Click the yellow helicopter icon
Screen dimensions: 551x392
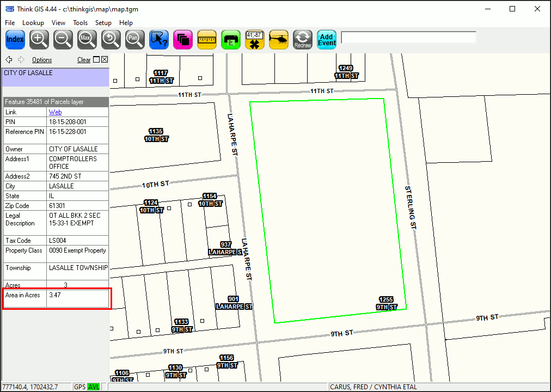click(x=279, y=39)
